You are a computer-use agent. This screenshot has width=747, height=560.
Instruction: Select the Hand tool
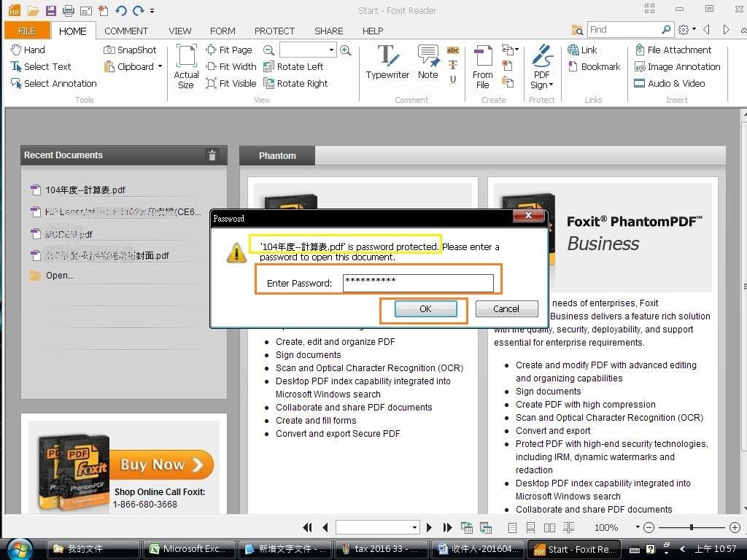pos(28,50)
